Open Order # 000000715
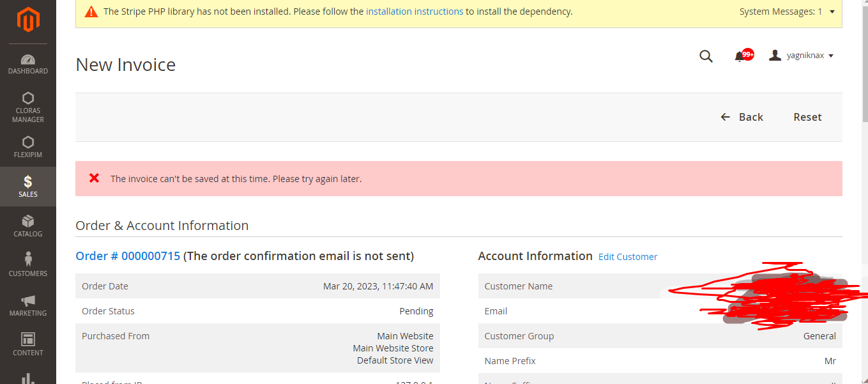868x384 pixels. tap(127, 256)
